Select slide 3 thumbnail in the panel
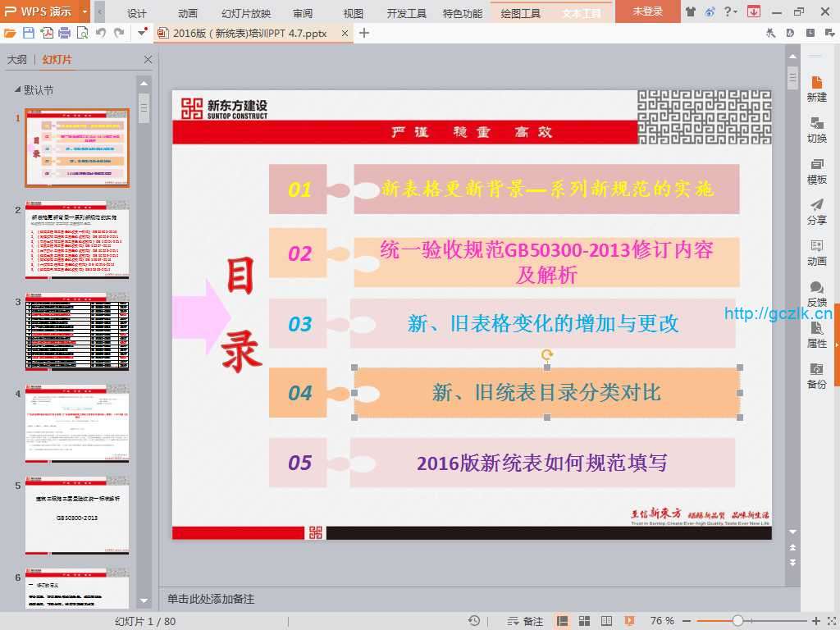Screen dimensions: 840x630 pyautogui.click(x=77, y=333)
